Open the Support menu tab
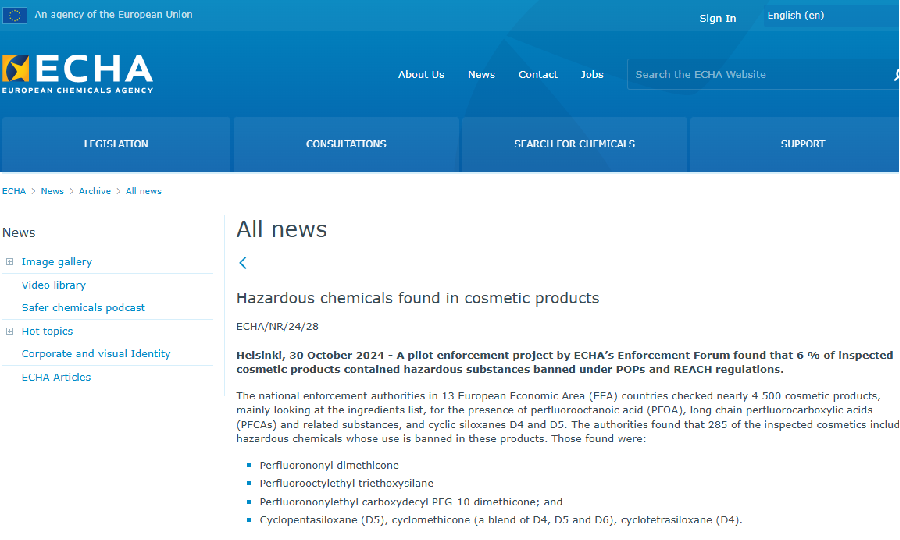 802,144
